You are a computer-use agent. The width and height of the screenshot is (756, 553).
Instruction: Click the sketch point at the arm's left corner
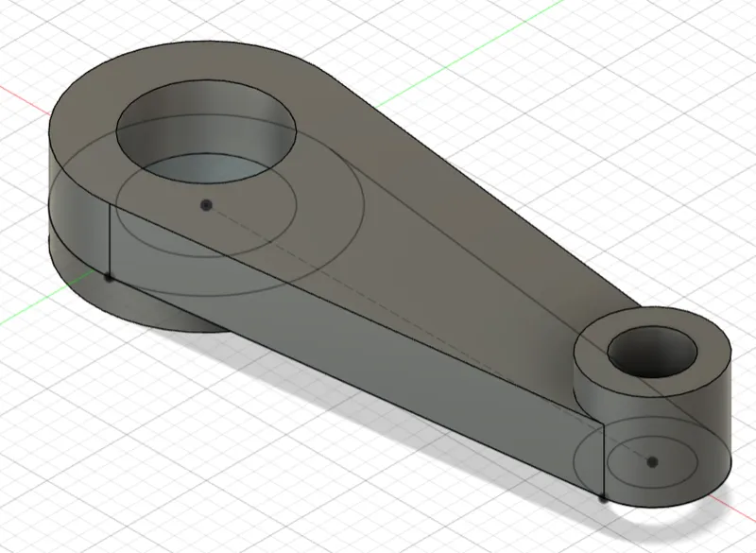(110, 278)
